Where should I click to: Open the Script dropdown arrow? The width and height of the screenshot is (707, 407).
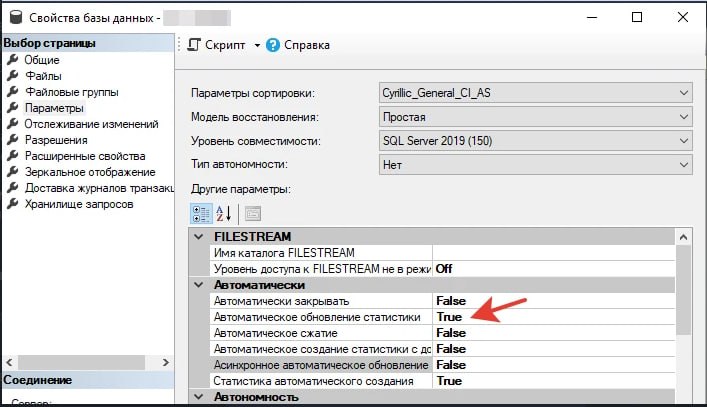(x=257, y=45)
